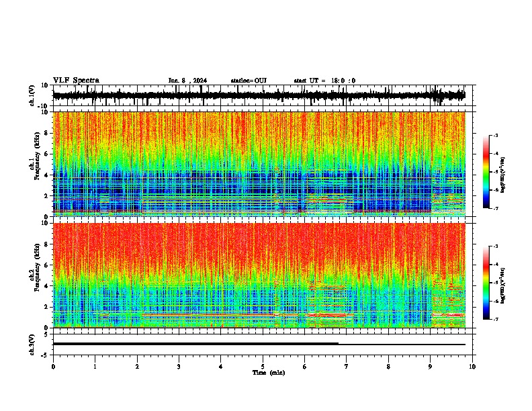This screenshot has height=411, width=532.
Task: Click the "-7" label on the ch.2 colorbar
Action: pos(496,319)
